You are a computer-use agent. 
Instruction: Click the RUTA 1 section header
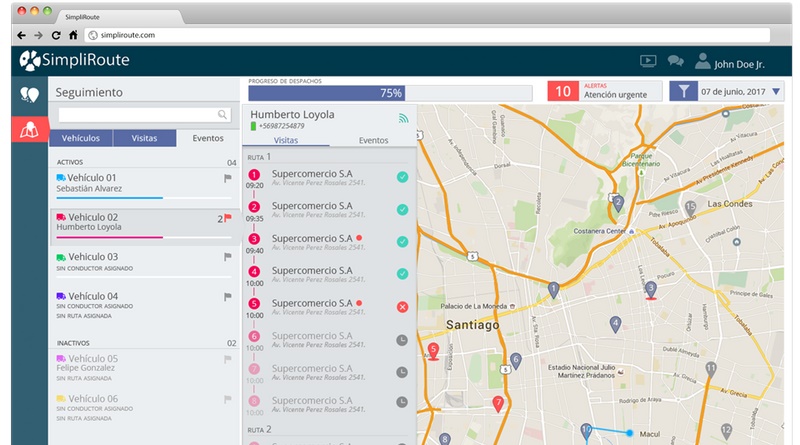click(x=259, y=157)
